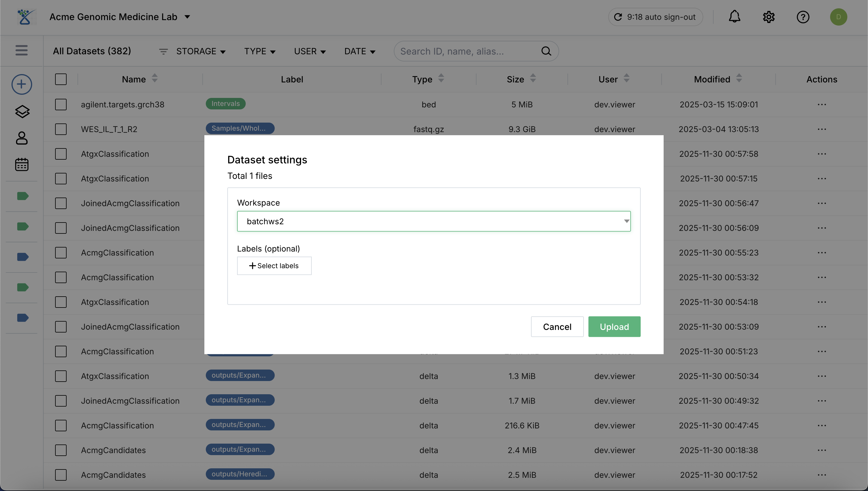
Task: Tick the checkbox next to WES_IL_T_1_R2
Action: tap(61, 129)
